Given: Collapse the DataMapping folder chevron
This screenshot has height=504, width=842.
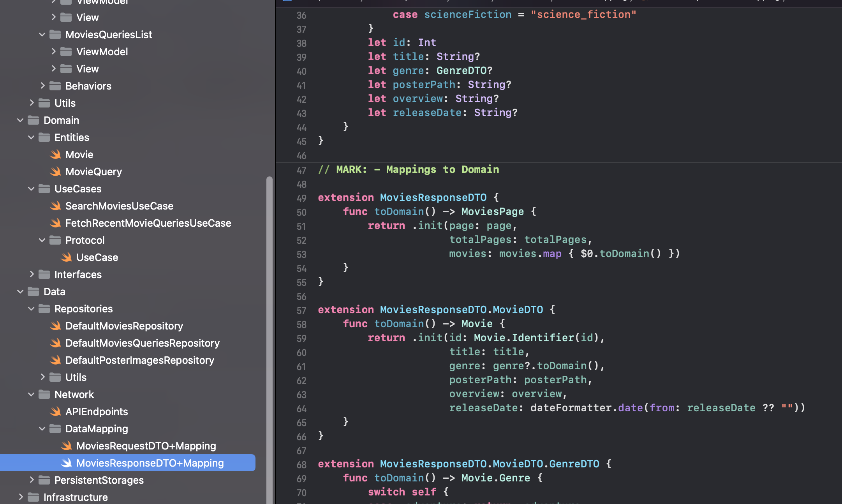Looking at the screenshot, I should pyautogui.click(x=42, y=429).
